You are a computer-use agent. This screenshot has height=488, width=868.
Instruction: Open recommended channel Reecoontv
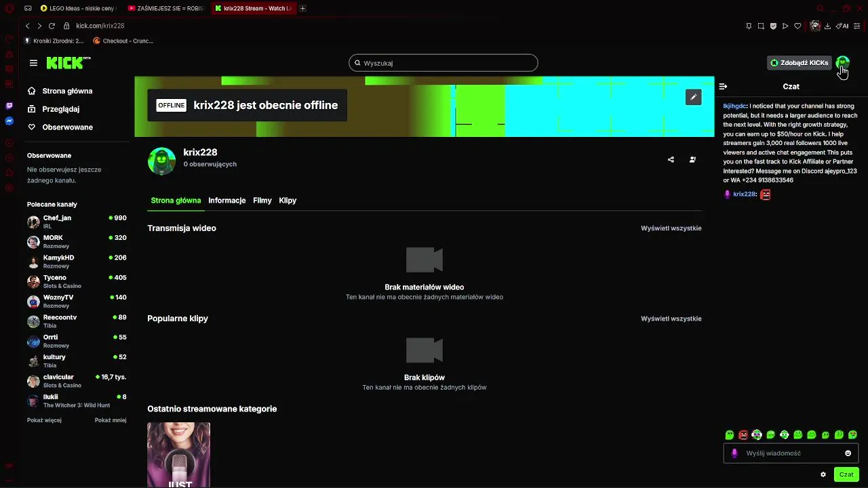[x=77, y=321]
